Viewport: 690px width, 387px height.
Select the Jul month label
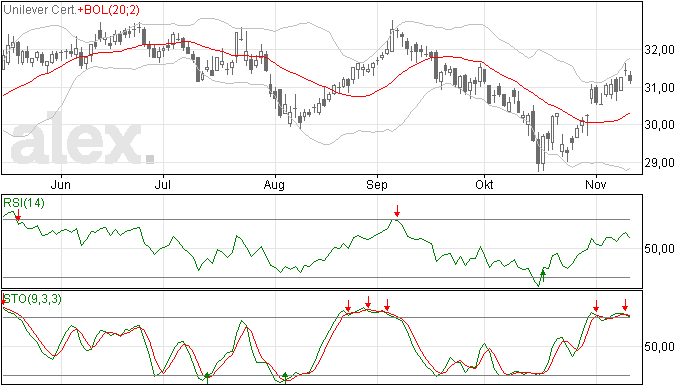point(163,184)
